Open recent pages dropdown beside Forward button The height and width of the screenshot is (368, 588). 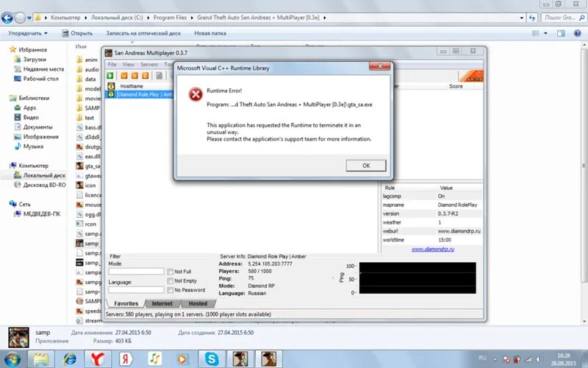29,18
